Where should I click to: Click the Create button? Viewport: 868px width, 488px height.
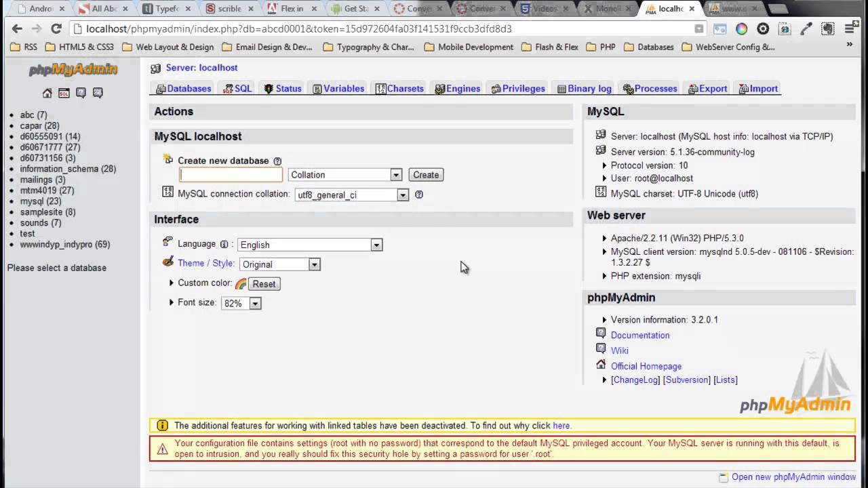click(x=426, y=175)
